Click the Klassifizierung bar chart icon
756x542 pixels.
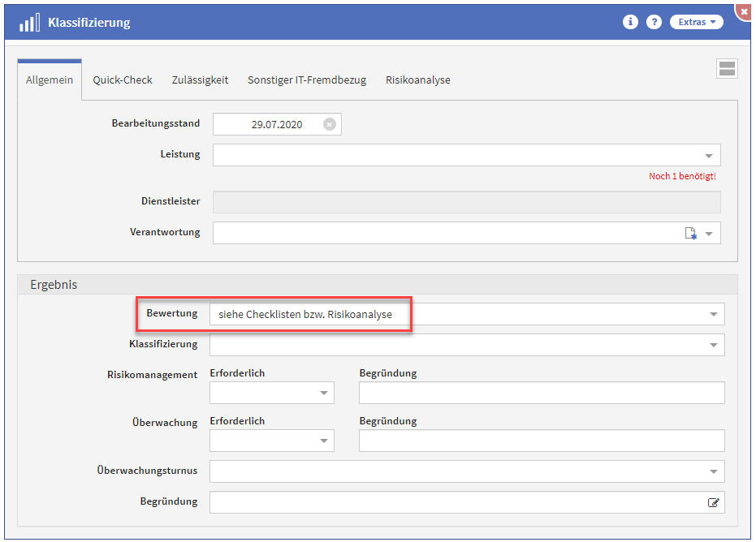pos(29,22)
